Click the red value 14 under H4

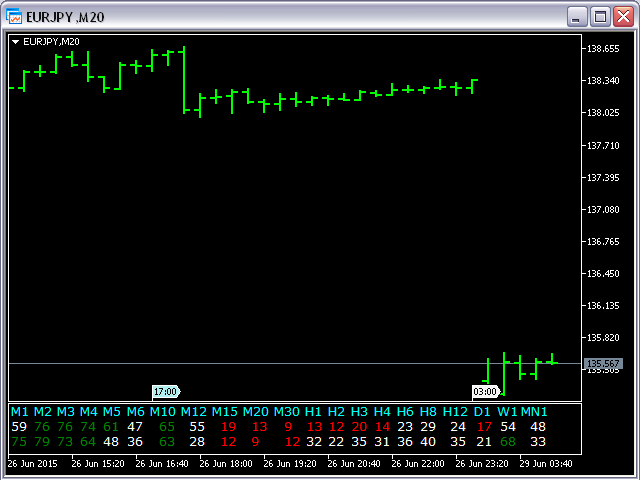(382, 427)
